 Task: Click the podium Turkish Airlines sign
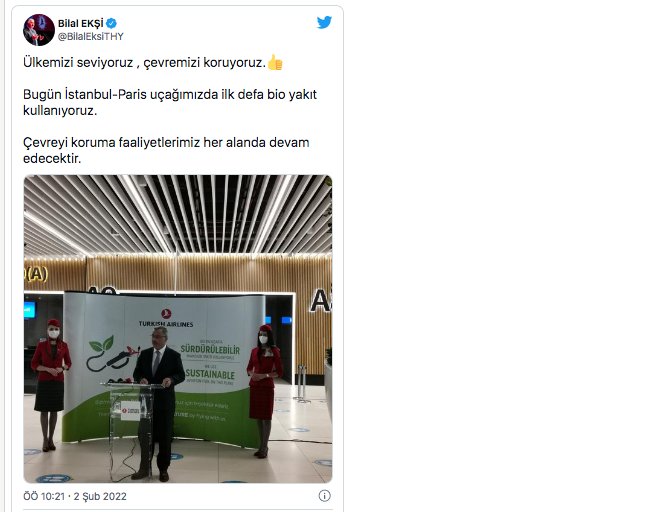coord(130,411)
